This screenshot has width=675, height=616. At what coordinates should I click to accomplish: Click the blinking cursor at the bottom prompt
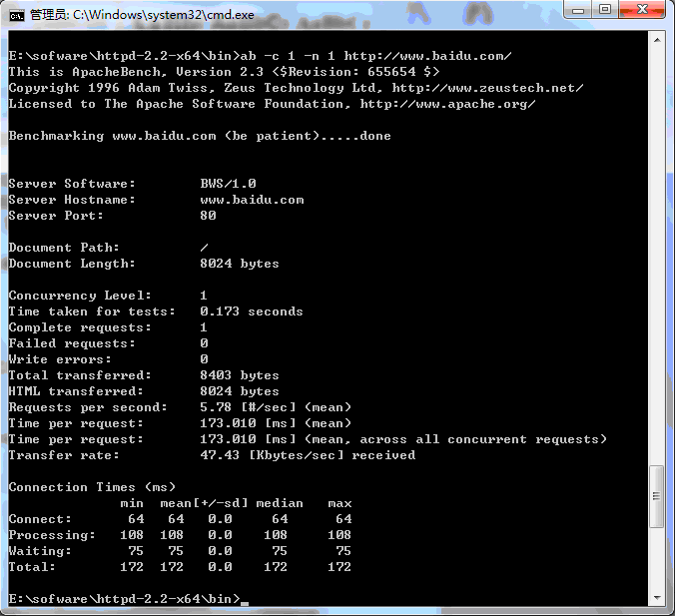245,600
